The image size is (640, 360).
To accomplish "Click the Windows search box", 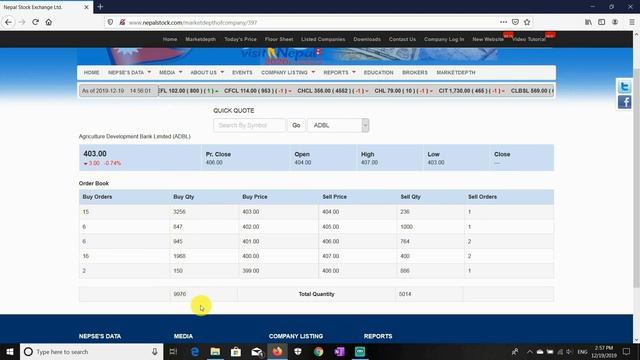I will pos(92,351).
